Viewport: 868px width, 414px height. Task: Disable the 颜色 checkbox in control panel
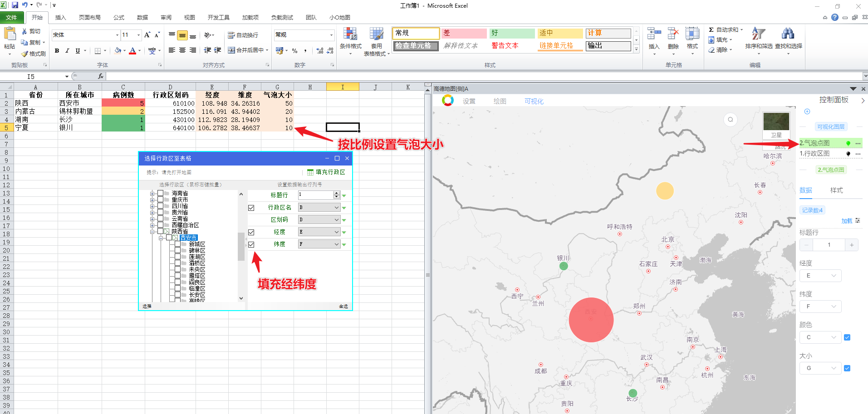pyautogui.click(x=847, y=337)
